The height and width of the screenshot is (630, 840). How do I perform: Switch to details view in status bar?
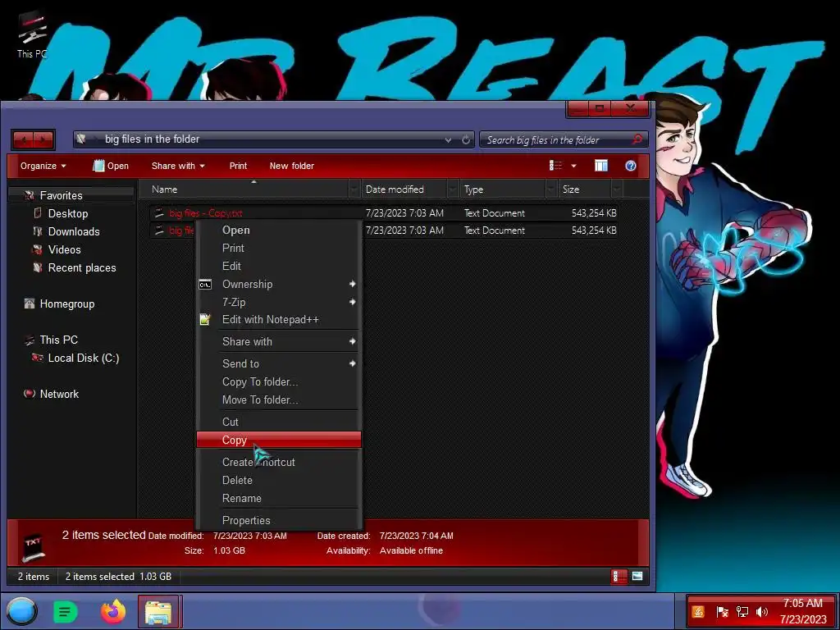[x=619, y=577]
